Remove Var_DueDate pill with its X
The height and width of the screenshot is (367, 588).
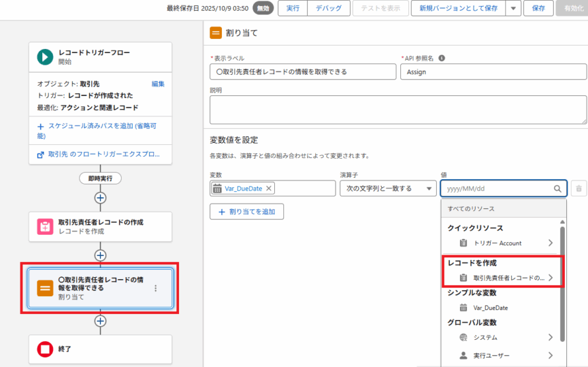[x=269, y=188]
